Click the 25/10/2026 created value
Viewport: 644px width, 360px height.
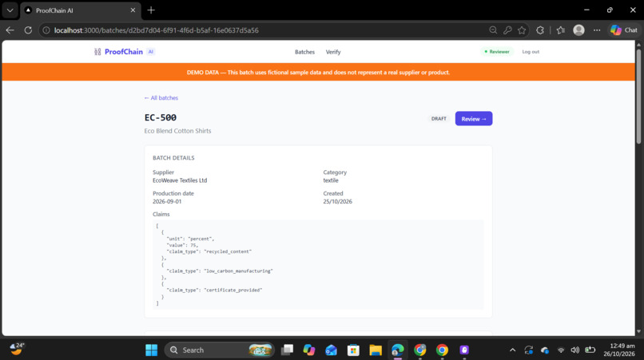pos(338,201)
